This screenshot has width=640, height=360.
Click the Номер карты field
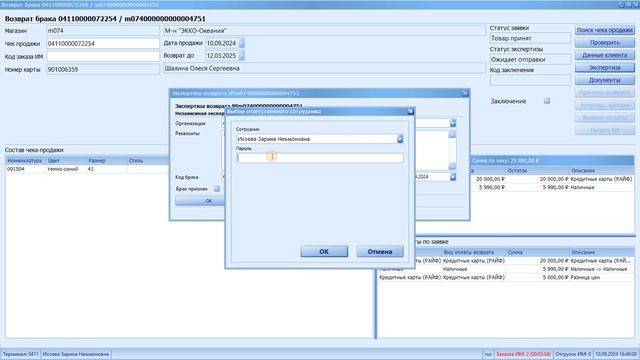(x=103, y=69)
